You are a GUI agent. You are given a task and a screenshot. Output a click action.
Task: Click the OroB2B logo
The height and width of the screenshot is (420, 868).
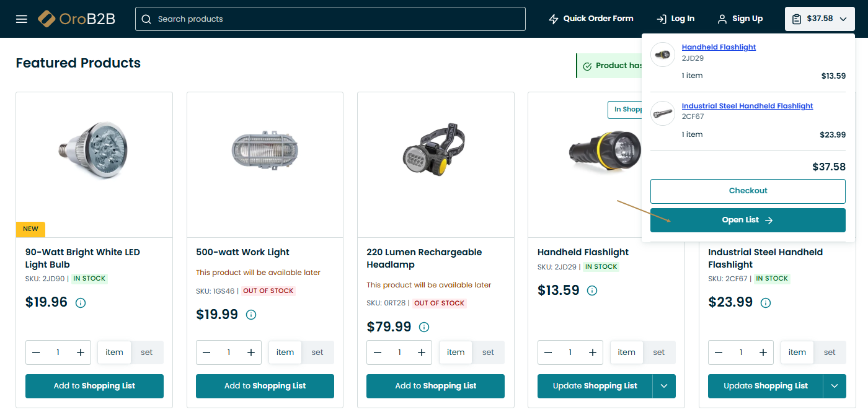[77, 19]
